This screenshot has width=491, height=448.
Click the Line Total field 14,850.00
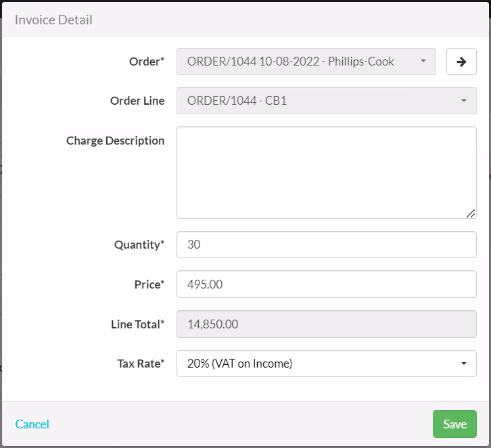tap(326, 324)
